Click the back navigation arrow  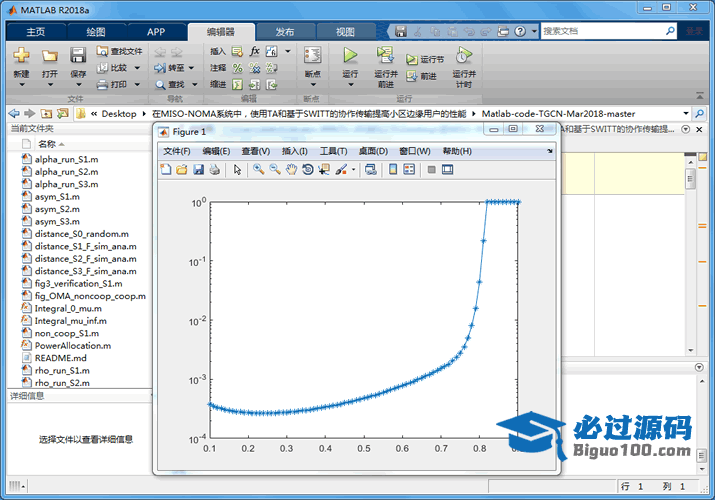14,113
